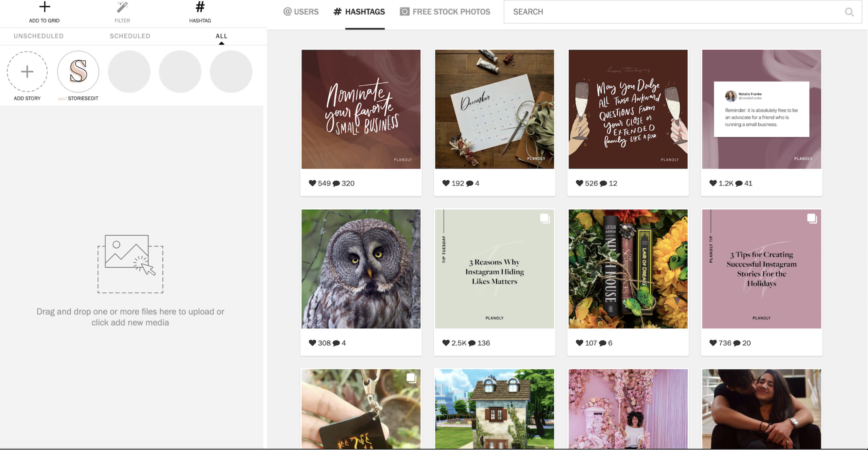Viewport: 868px width, 450px height.
Task: Select the SCHEDULED posts filter
Action: (130, 36)
